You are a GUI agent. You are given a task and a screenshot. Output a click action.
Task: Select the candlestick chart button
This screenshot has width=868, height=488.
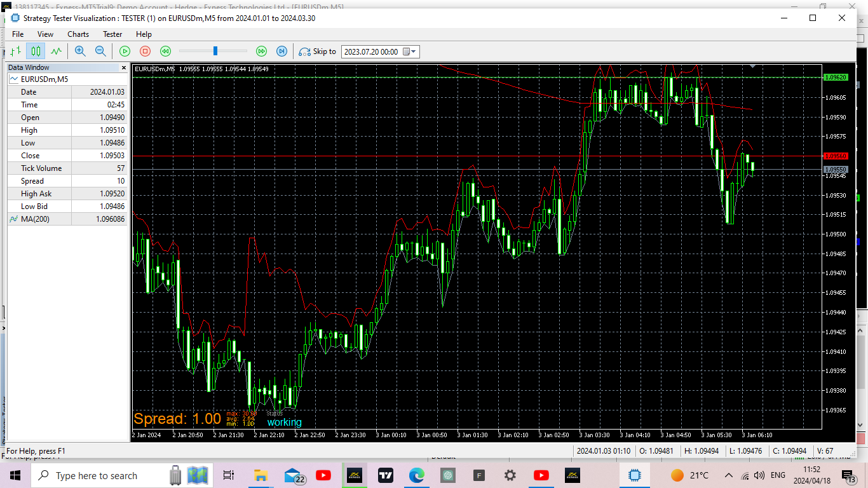(x=36, y=51)
